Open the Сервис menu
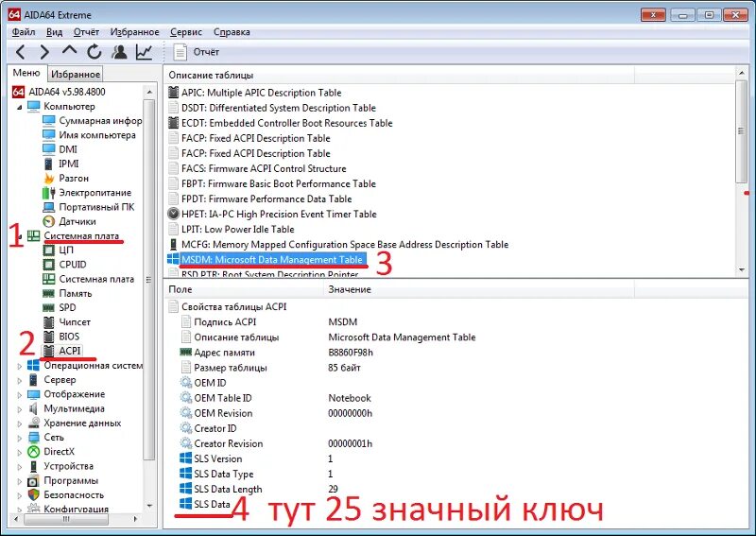The width and height of the screenshot is (756, 536). (x=186, y=32)
